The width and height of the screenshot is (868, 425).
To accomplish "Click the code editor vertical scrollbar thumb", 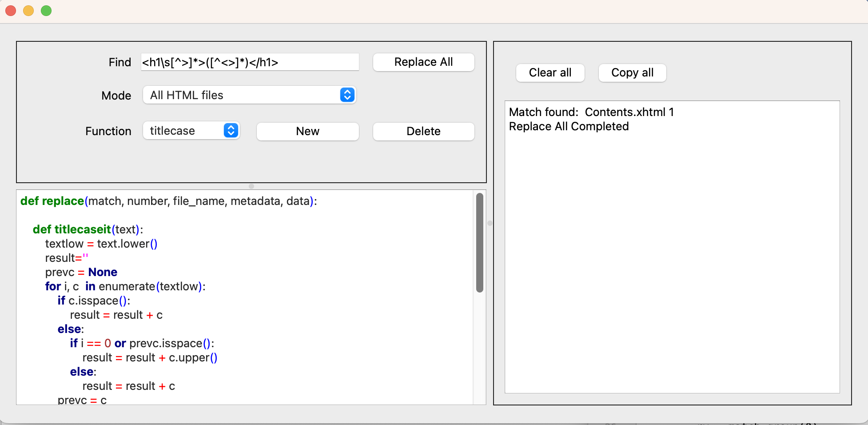I will (480, 242).
